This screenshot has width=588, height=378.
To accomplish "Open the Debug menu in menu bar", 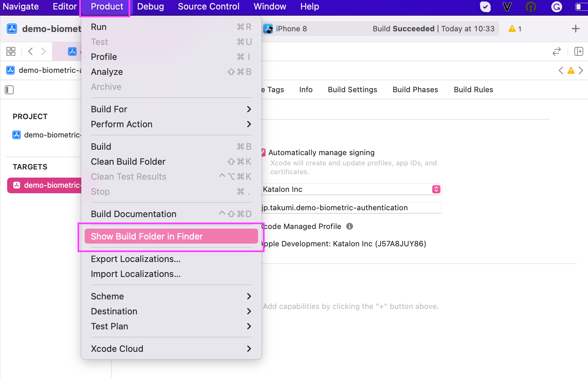I will pyautogui.click(x=150, y=6).
